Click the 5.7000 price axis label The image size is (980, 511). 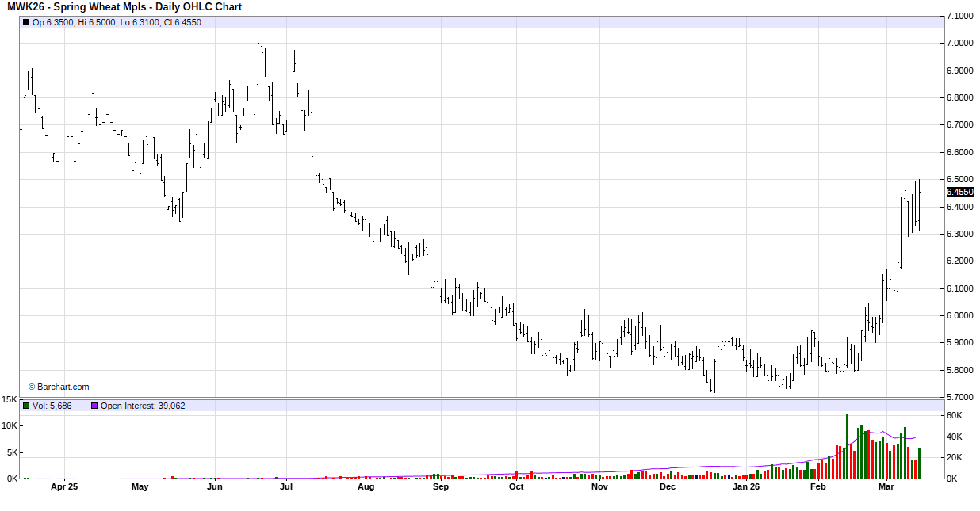(959, 397)
